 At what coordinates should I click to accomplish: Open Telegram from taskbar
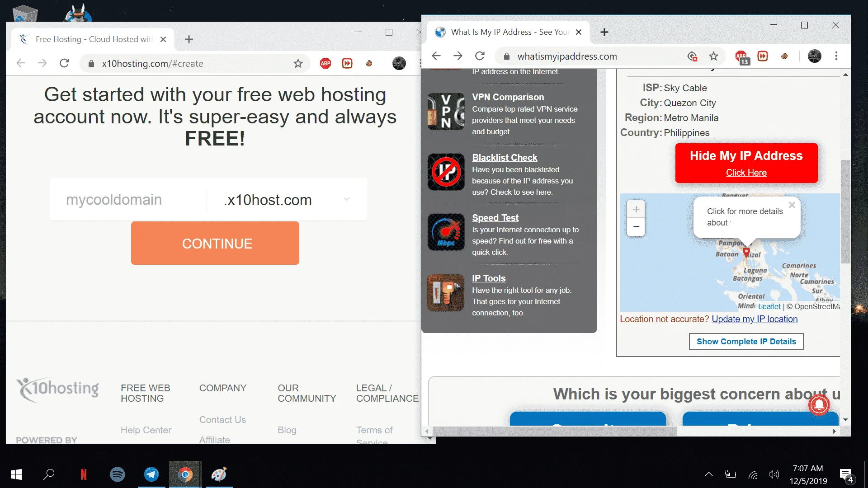(x=151, y=474)
